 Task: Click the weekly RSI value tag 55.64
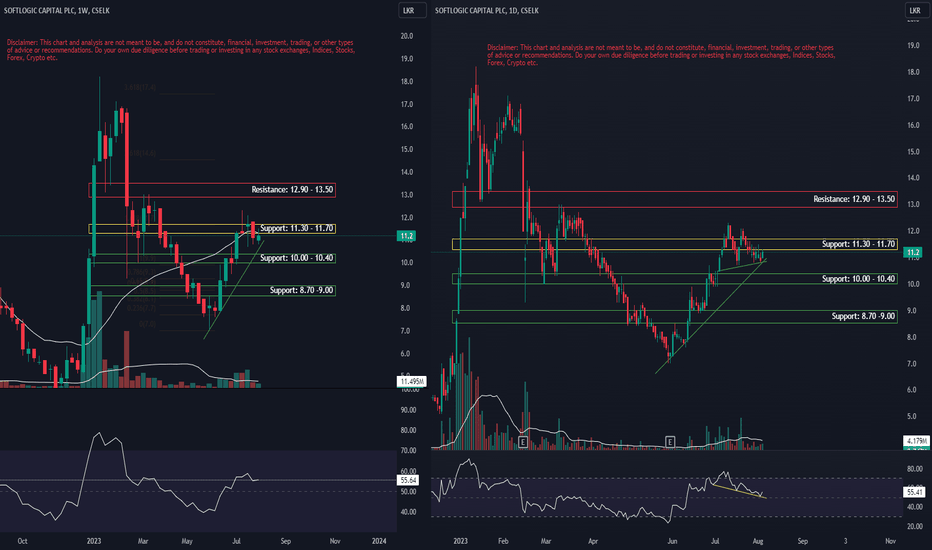point(408,480)
